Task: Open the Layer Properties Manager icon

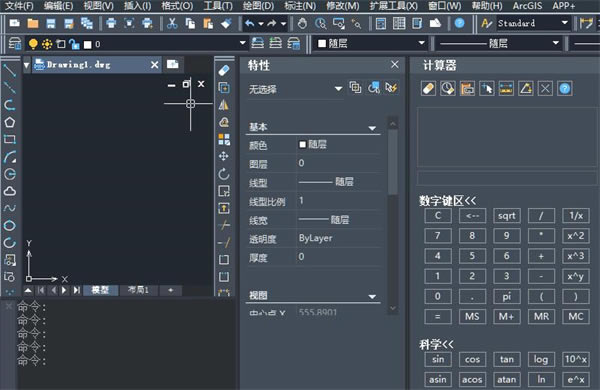Action: click(x=15, y=44)
